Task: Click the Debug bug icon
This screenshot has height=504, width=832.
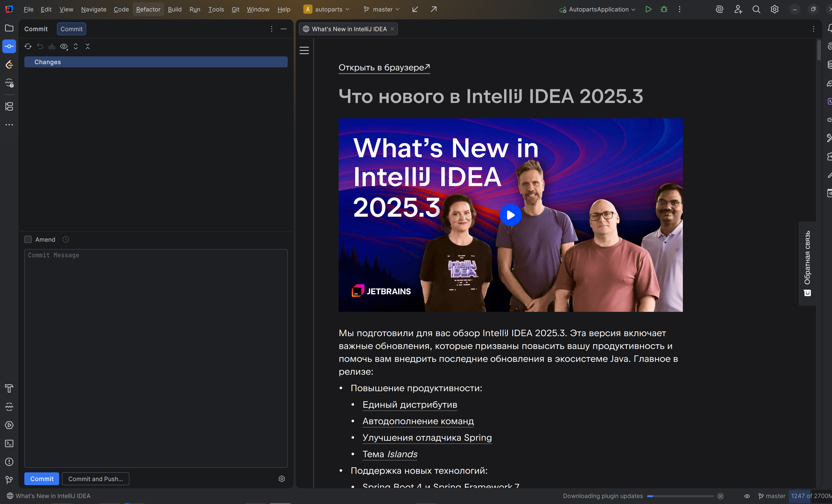Action: (664, 9)
